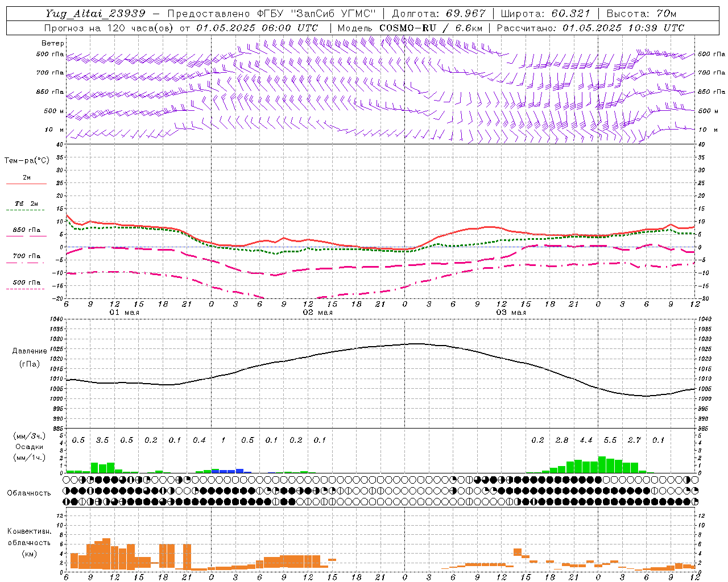
Task: Click the Широта: 60.321 value
Action: pyautogui.click(x=545, y=14)
